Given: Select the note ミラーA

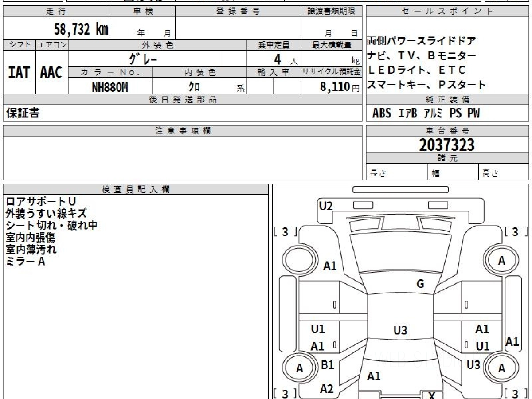Looking at the screenshot, I should point(25,261).
